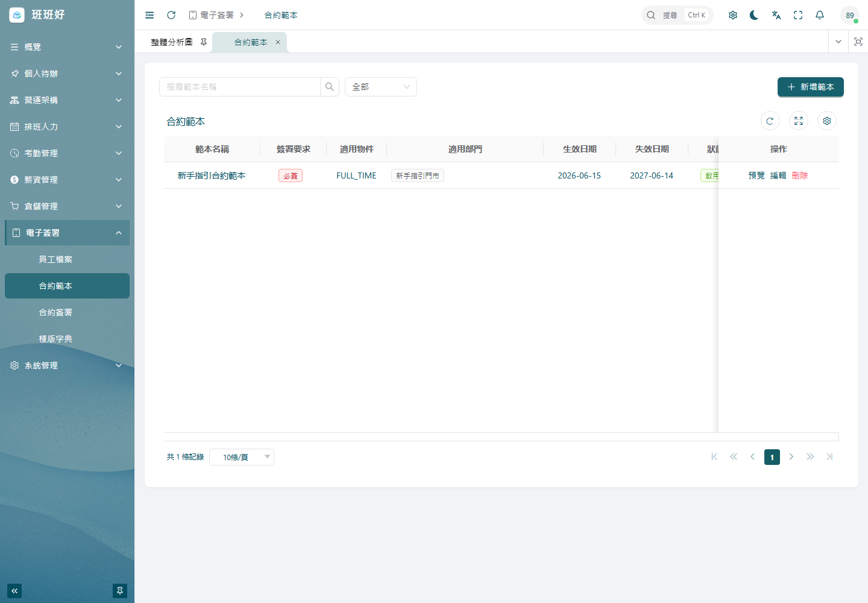Open 合約簽署 submenu item
Image resolution: width=868 pixels, height=603 pixels.
coord(67,312)
